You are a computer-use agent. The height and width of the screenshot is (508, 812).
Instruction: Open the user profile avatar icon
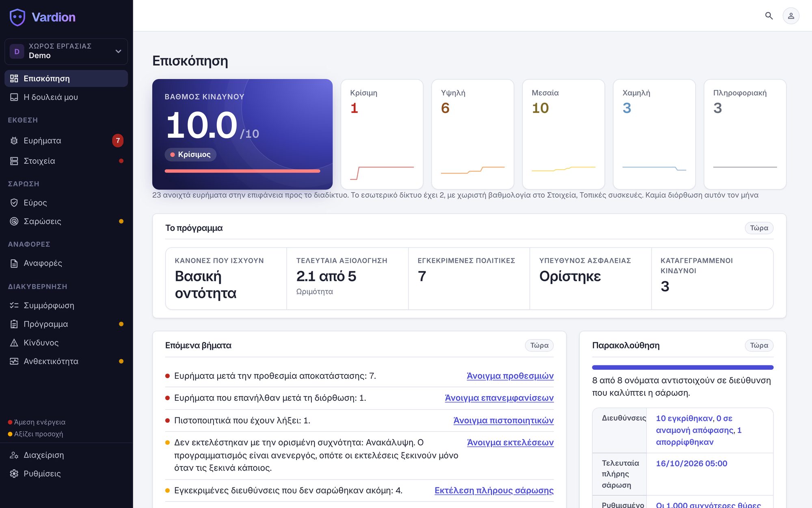(791, 16)
